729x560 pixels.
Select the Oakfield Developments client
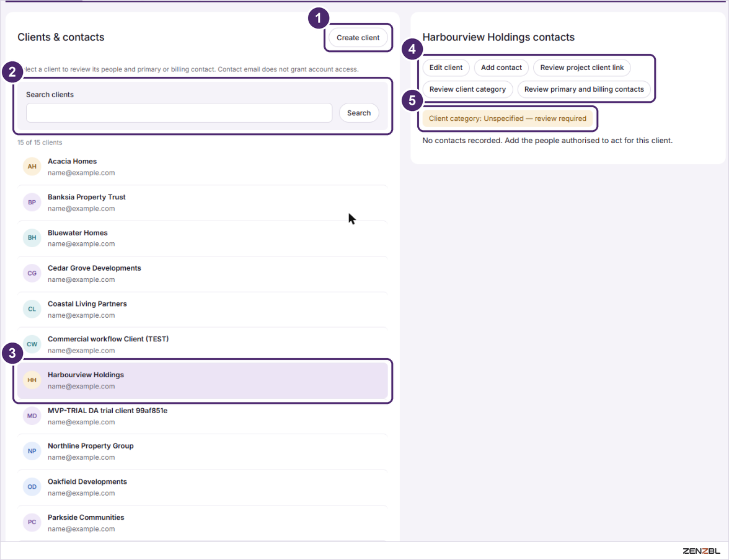202,488
